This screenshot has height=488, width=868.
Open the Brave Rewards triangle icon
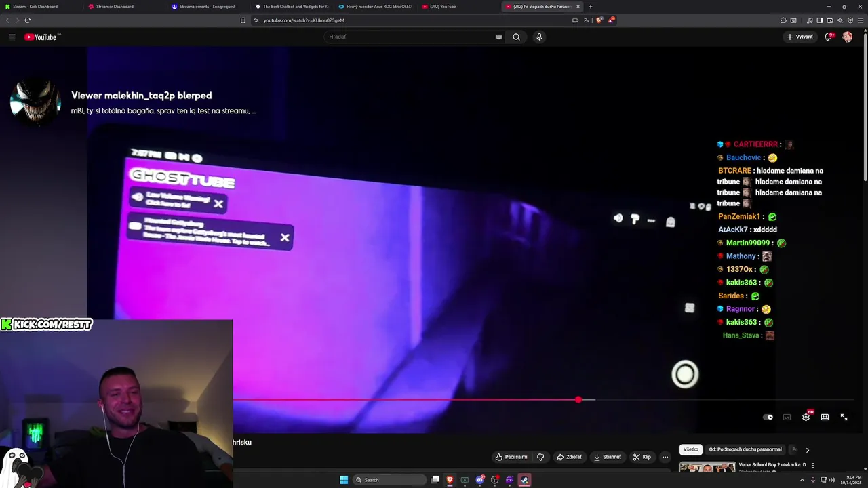click(610, 20)
